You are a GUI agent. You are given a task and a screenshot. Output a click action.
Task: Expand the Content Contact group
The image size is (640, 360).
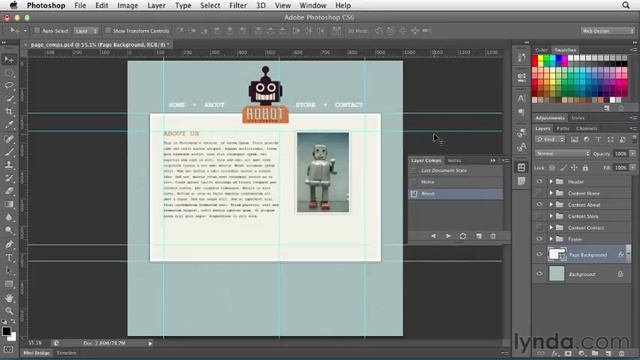(551, 227)
